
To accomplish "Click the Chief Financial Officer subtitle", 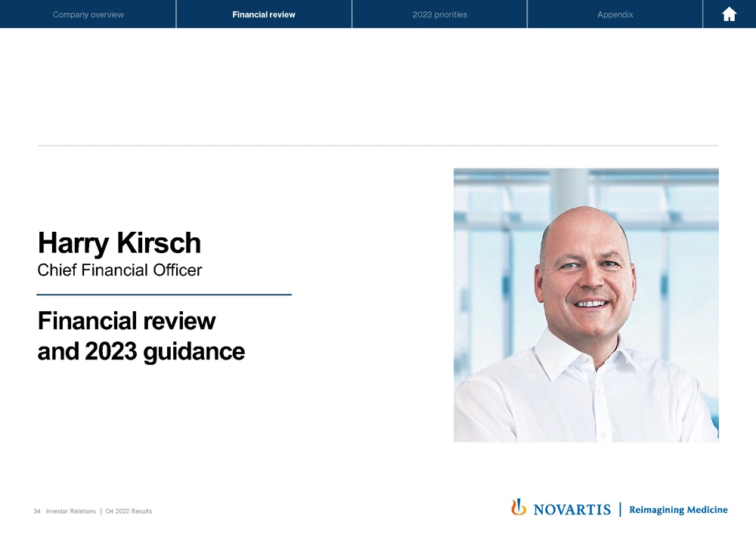I will click(120, 270).
